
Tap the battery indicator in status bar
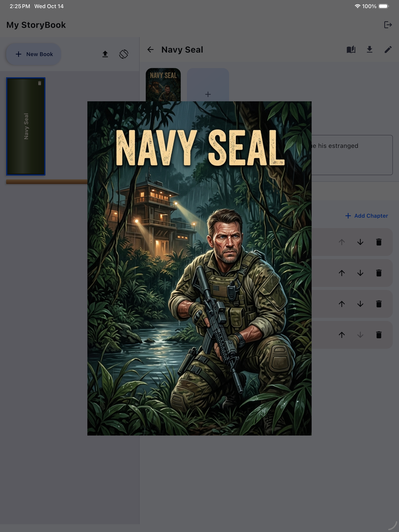pyautogui.click(x=383, y=6)
